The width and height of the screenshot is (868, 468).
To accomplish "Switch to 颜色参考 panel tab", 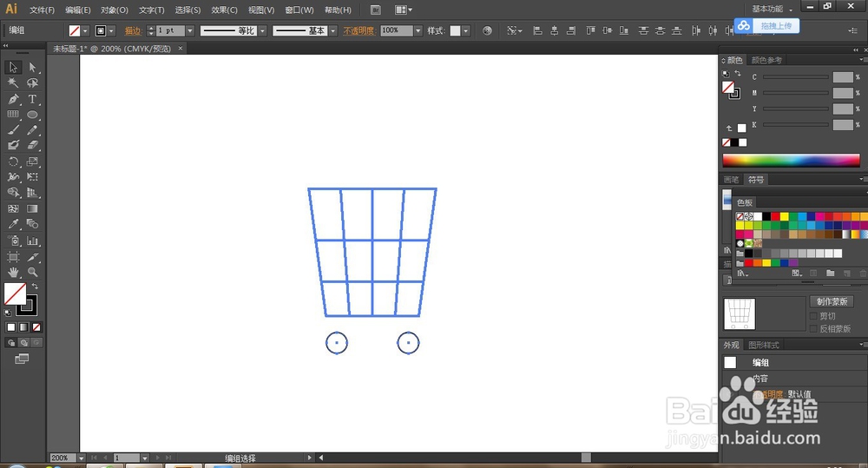I will (766, 60).
